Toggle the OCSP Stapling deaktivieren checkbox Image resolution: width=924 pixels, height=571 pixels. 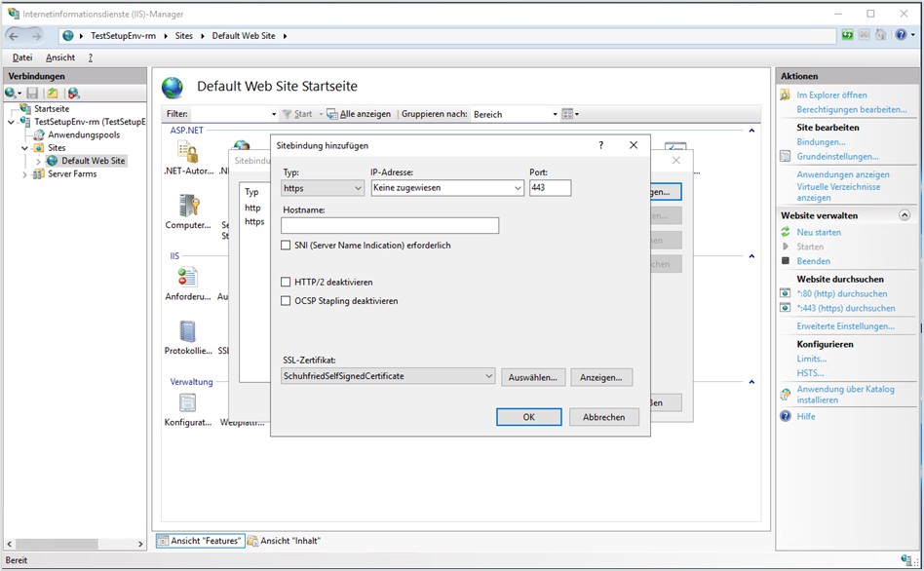click(286, 301)
